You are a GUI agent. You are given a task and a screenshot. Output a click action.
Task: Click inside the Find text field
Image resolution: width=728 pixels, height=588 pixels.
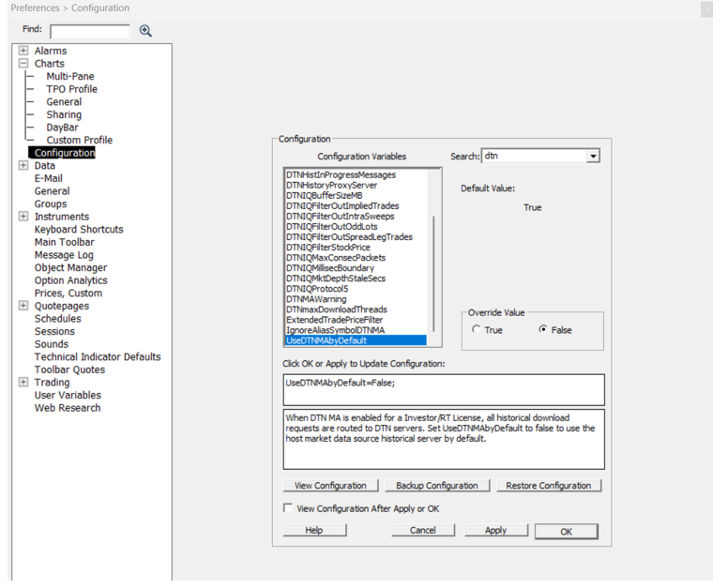(x=89, y=31)
